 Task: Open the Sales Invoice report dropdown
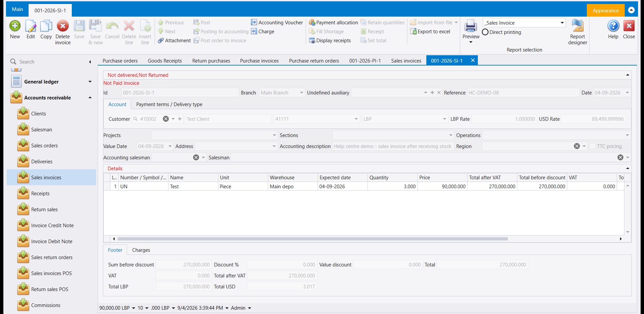(x=562, y=23)
